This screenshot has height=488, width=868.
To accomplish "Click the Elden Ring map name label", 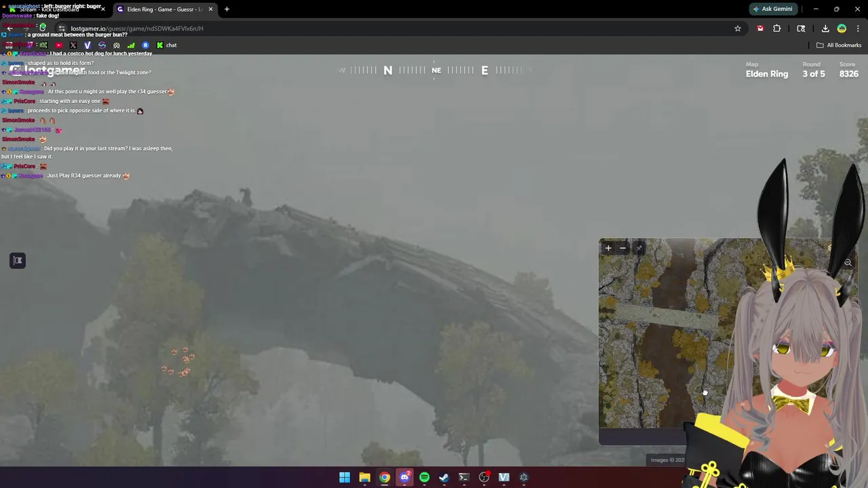I will 767,74.
